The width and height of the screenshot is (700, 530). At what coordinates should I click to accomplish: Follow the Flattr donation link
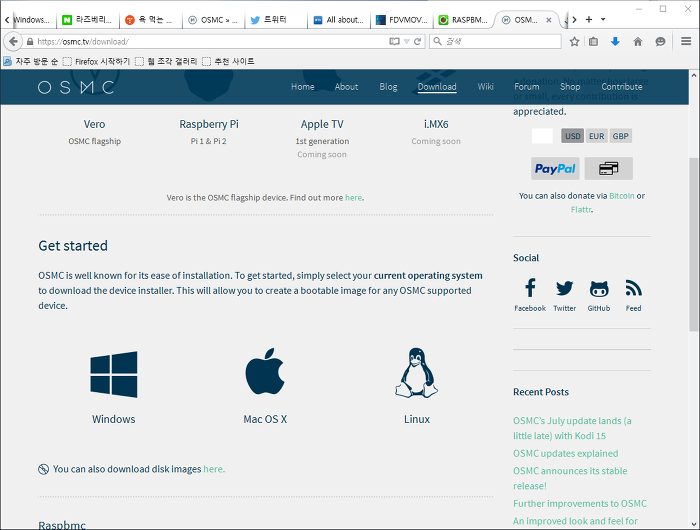[581, 209]
